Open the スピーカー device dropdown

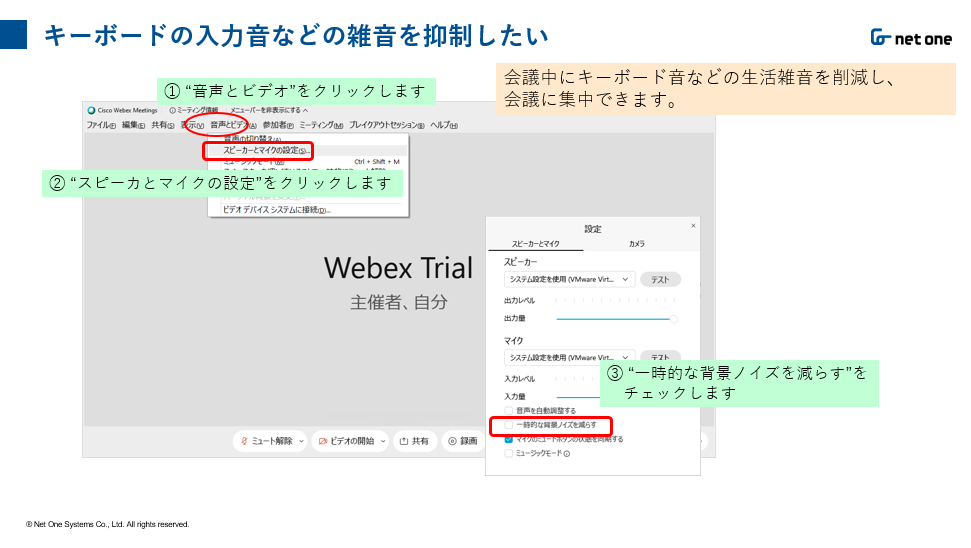point(569,279)
